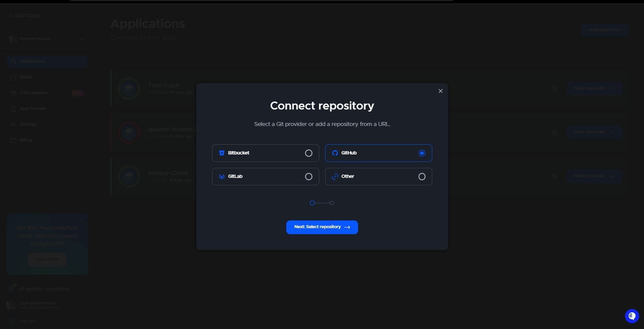
Task: Click the Tool-Track app name
Action: coord(164,85)
